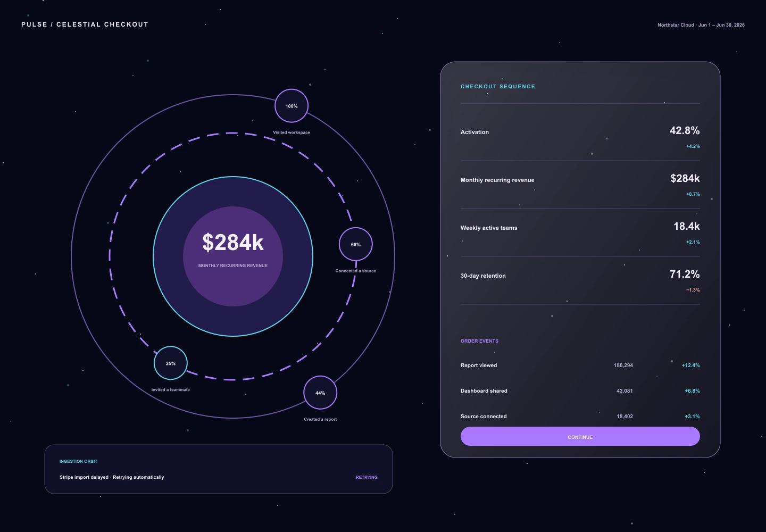Click the +4.2% activation change
766x532 pixels.
(x=693, y=146)
